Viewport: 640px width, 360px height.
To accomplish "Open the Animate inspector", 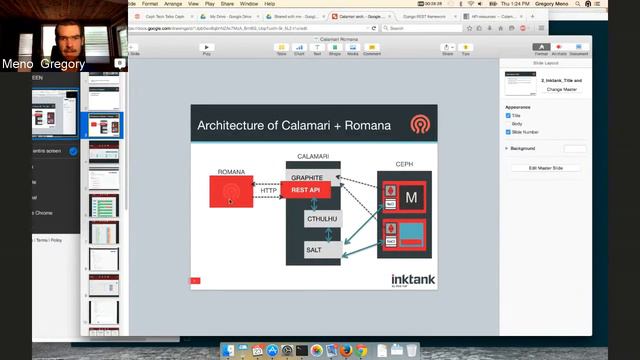I will point(559,47).
